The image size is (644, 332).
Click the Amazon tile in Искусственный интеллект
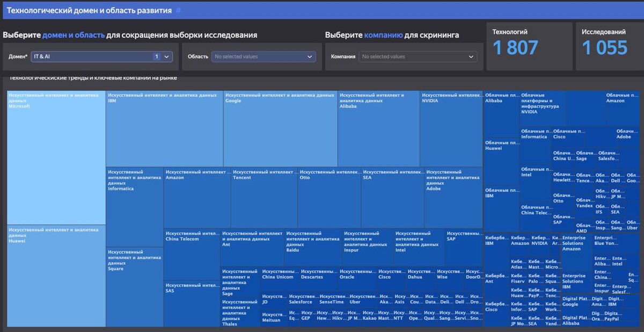pyautogui.click(x=197, y=197)
